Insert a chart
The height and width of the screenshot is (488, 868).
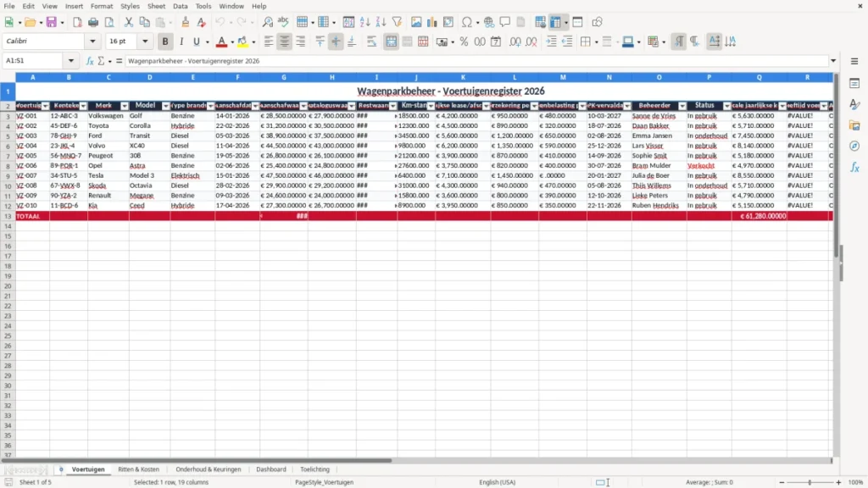click(x=432, y=22)
